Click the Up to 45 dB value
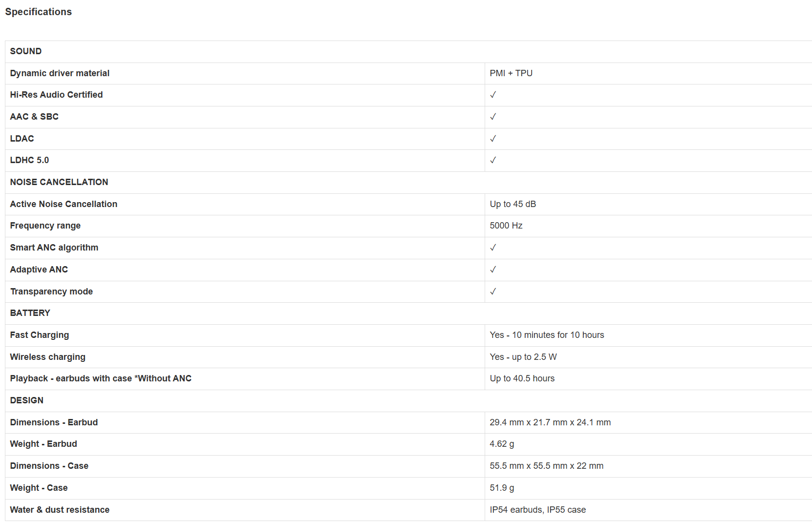The image size is (812, 522). click(513, 204)
